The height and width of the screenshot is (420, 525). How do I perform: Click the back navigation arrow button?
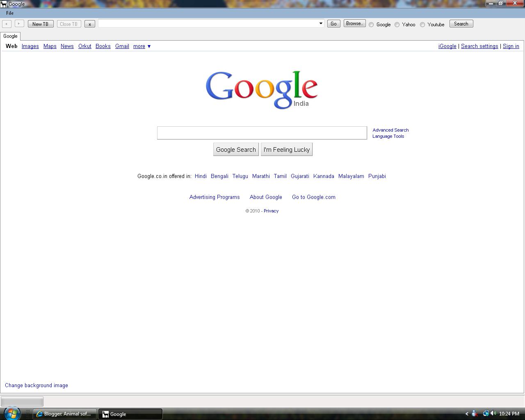[x=7, y=24]
